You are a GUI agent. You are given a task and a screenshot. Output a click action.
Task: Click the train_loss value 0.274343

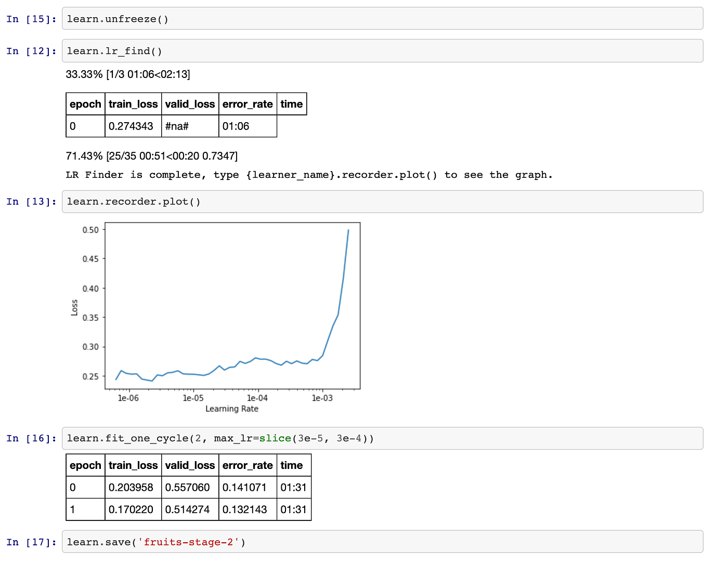coord(133,126)
